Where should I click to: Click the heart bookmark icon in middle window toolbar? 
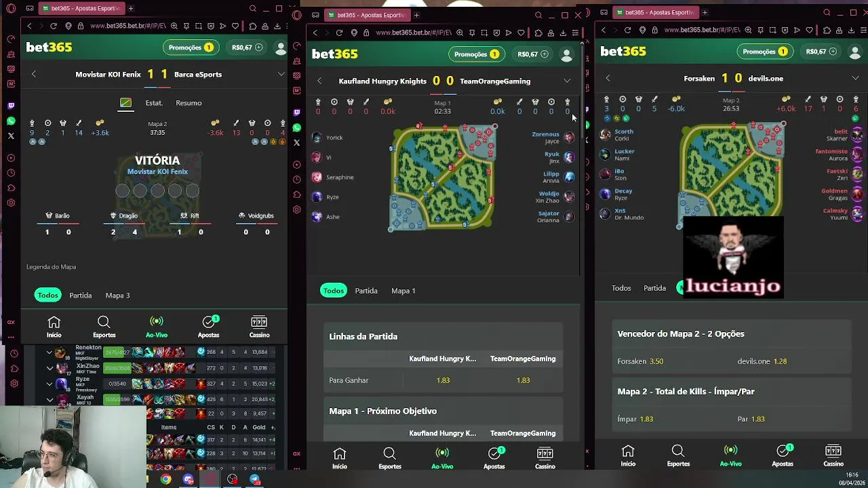click(x=521, y=33)
